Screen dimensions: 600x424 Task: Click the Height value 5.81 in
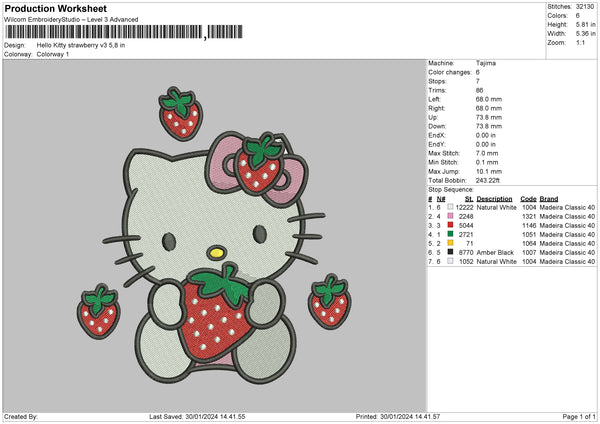pos(585,24)
